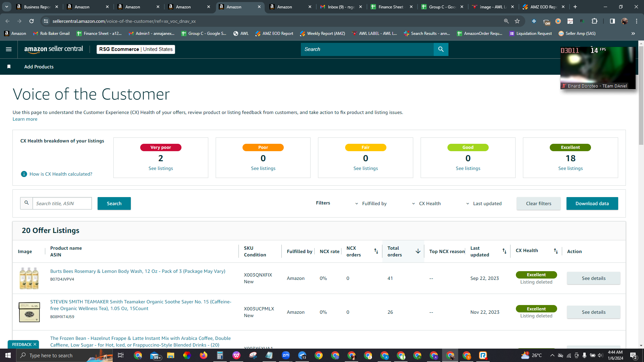This screenshot has width=644, height=362.
Task: Open the Chrome three-dot menu
Action: [x=637, y=21]
